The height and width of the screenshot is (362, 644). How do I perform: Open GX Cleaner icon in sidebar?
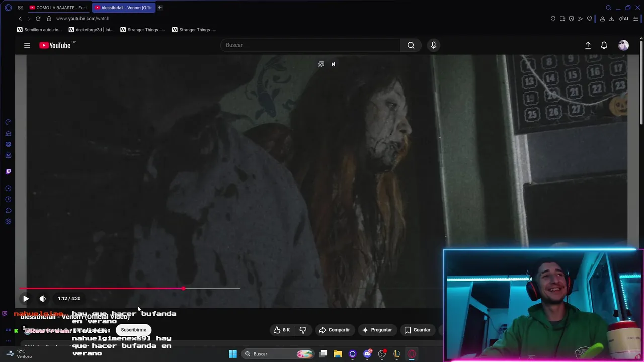click(x=8, y=133)
